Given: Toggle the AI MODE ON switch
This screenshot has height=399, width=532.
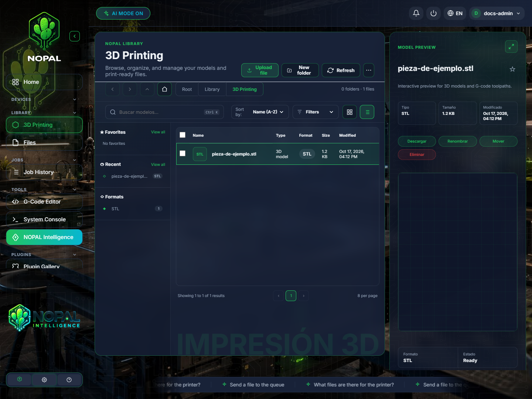Looking at the screenshot, I should point(123,13).
